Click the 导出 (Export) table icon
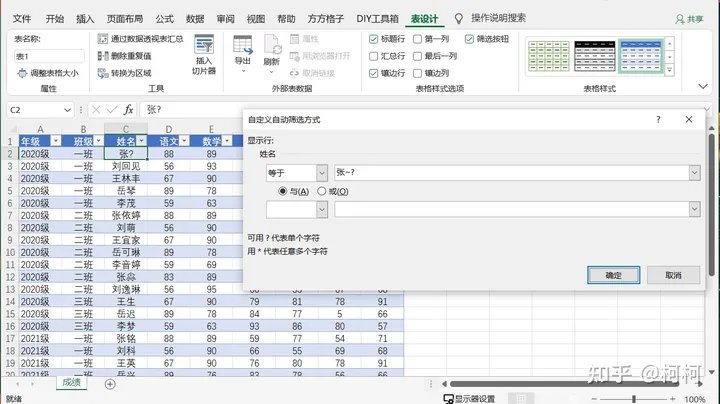720x404 pixels. point(243,50)
